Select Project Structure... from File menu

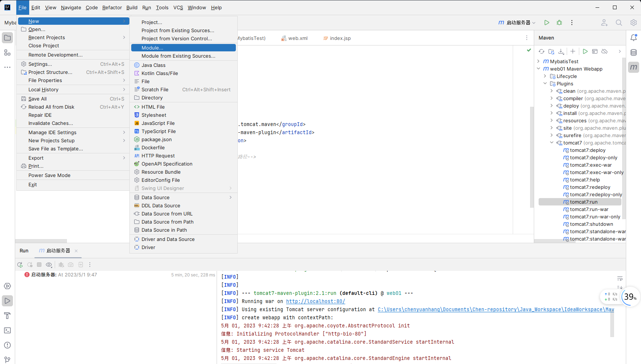pos(73,72)
